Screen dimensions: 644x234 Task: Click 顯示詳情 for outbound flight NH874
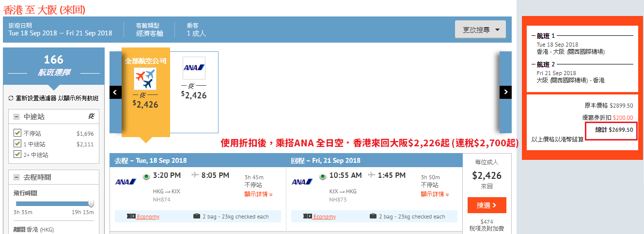coord(258,194)
